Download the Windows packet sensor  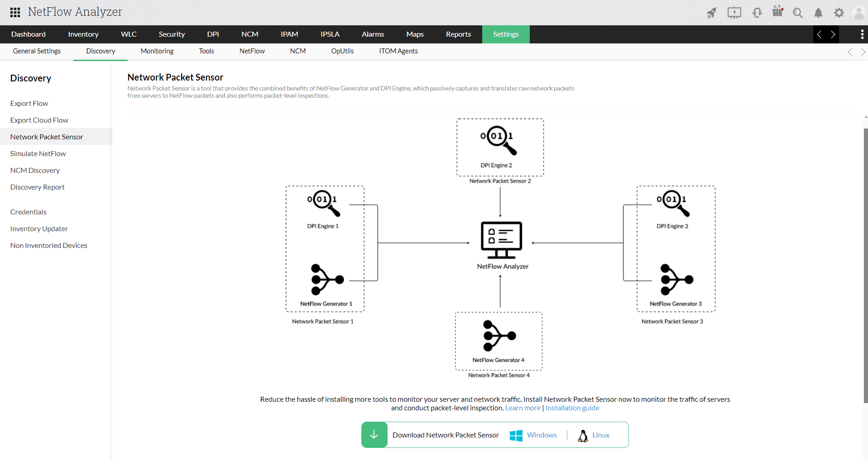click(542, 435)
